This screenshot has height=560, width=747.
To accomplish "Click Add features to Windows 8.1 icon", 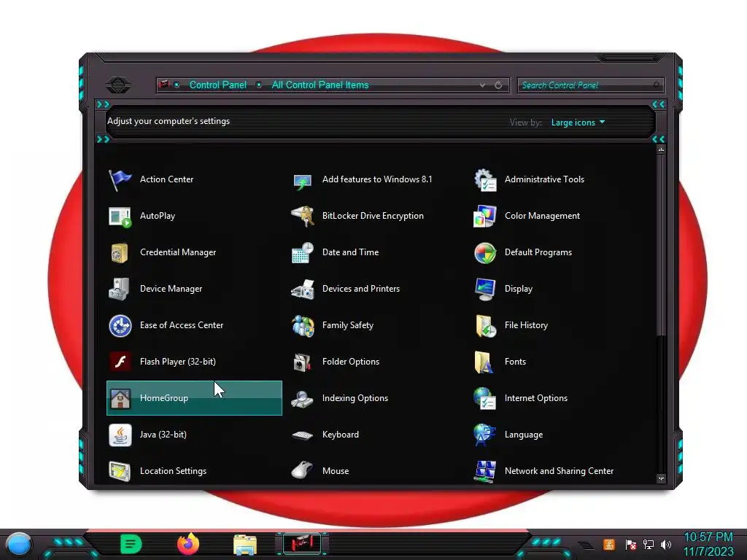I will pyautogui.click(x=303, y=181).
